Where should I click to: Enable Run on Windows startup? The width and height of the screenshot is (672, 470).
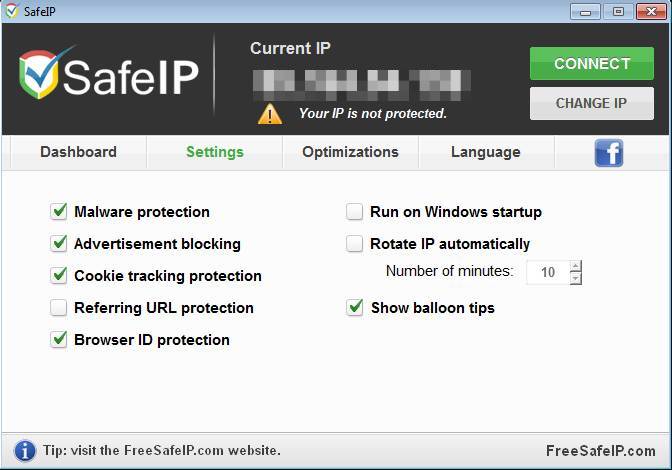pyautogui.click(x=354, y=212)
